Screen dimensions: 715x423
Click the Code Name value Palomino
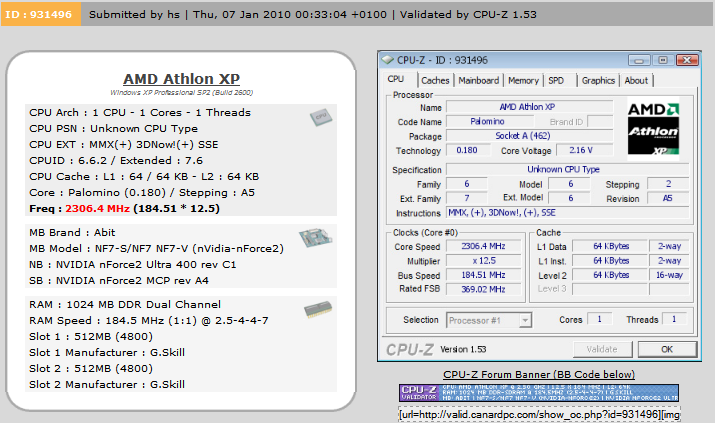489,122
